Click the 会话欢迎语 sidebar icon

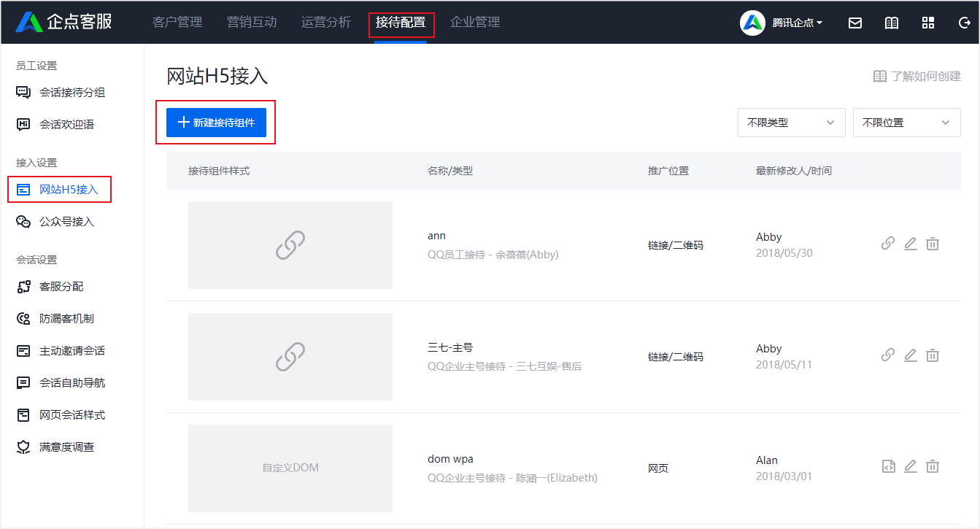pos(23,125)
